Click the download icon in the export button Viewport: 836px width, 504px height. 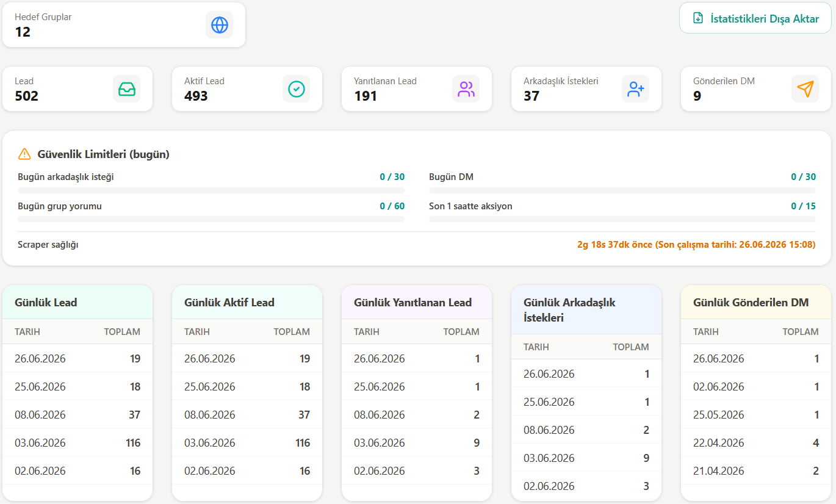coord(699,18)
